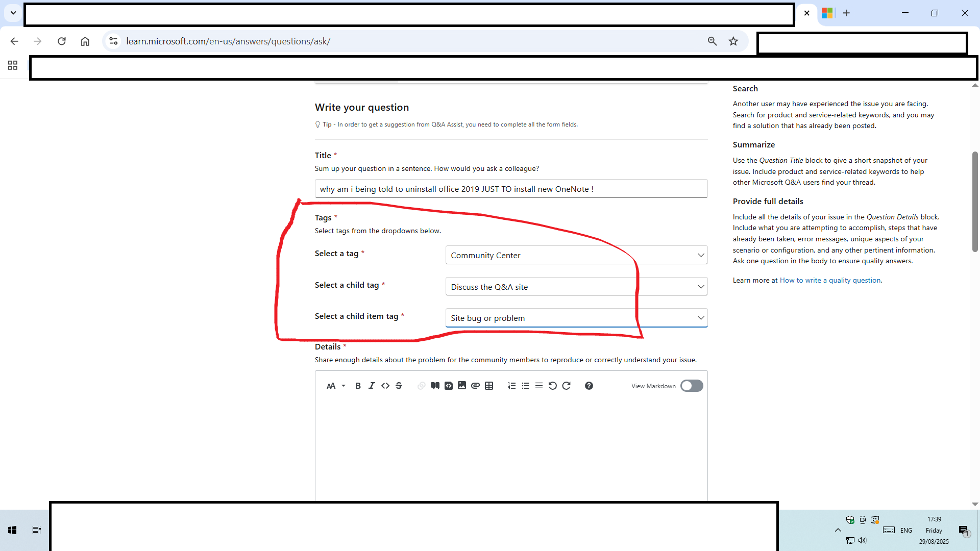Insert a table in the Details editor
The width and height of the screenshot is (980, 551).
(x=489, y=386)
